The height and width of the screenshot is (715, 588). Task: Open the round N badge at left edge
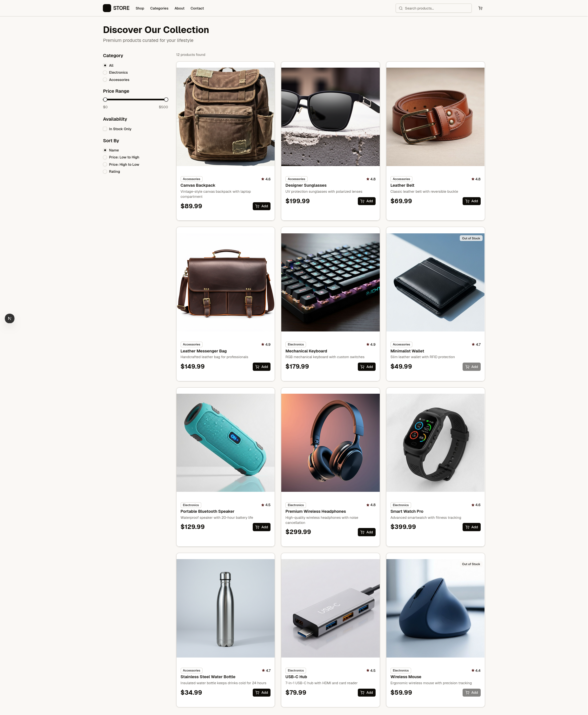[10, 318]
